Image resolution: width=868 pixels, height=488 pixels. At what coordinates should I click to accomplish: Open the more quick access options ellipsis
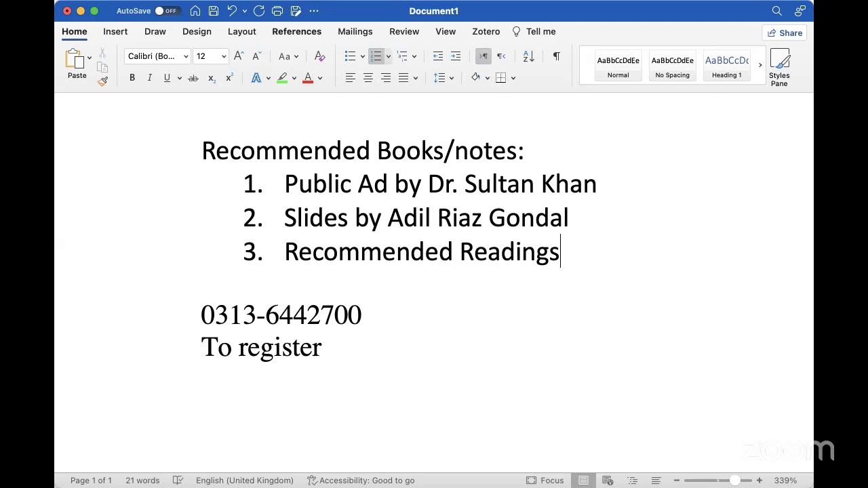313,11
